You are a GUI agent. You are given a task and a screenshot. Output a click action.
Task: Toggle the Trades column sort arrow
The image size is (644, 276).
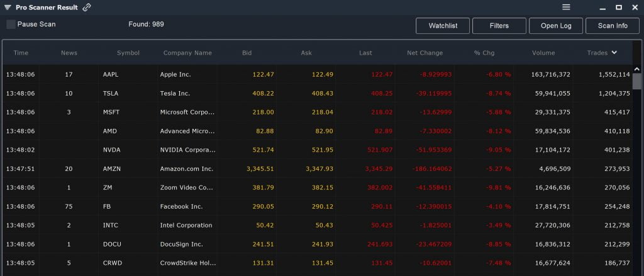point(614,53)
